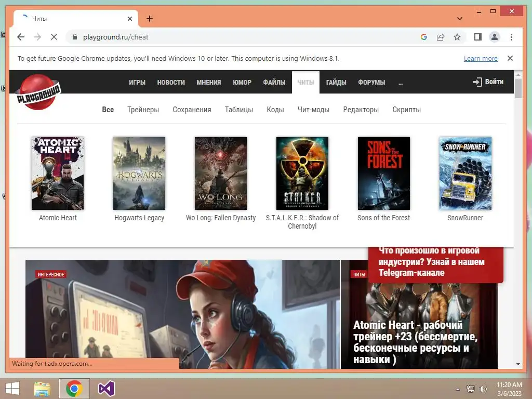
Task: Click the network tray icon
Action: coord(471,389)
